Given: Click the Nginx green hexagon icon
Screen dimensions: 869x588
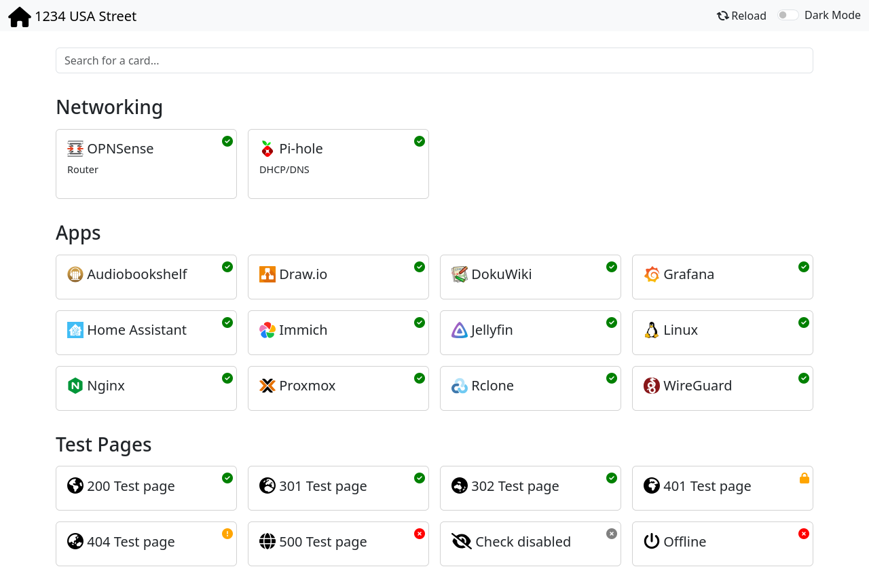Looking at the screenshot, I should coord(75,386).
